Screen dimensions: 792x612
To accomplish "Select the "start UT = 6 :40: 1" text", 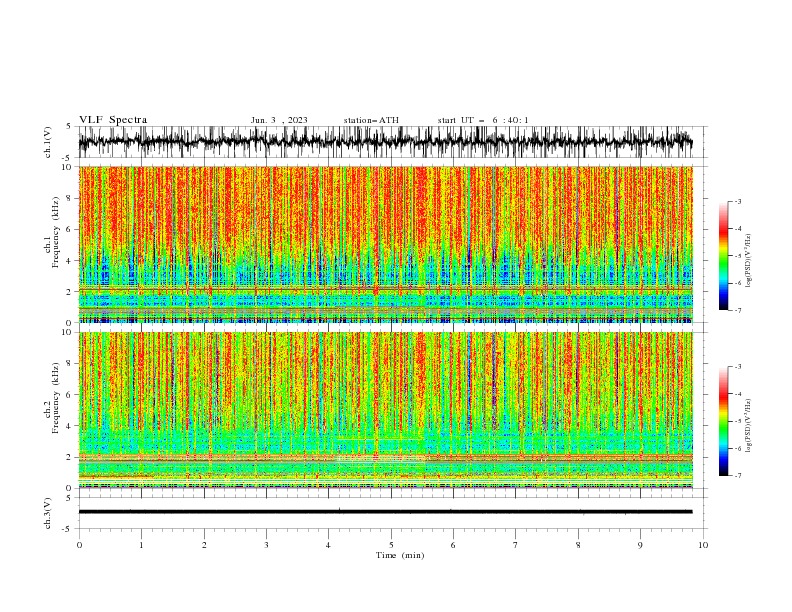I will point(483,120).
